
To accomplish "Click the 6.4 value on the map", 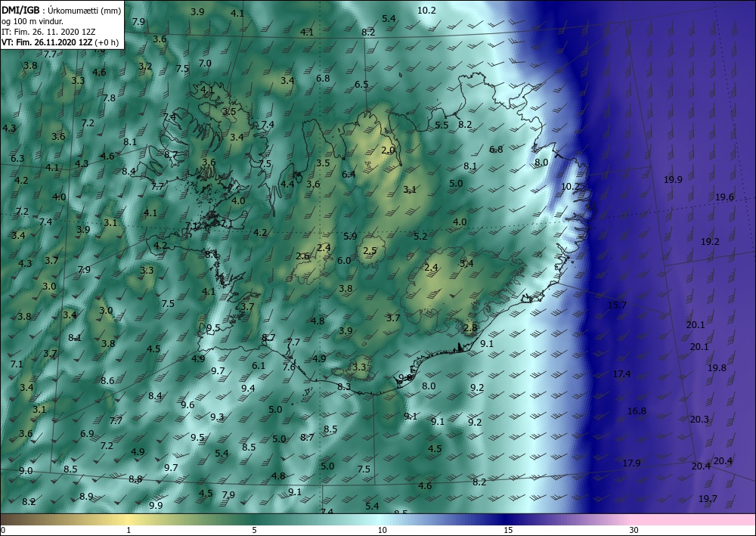I will pyautogui.click(x=349, y=174).
